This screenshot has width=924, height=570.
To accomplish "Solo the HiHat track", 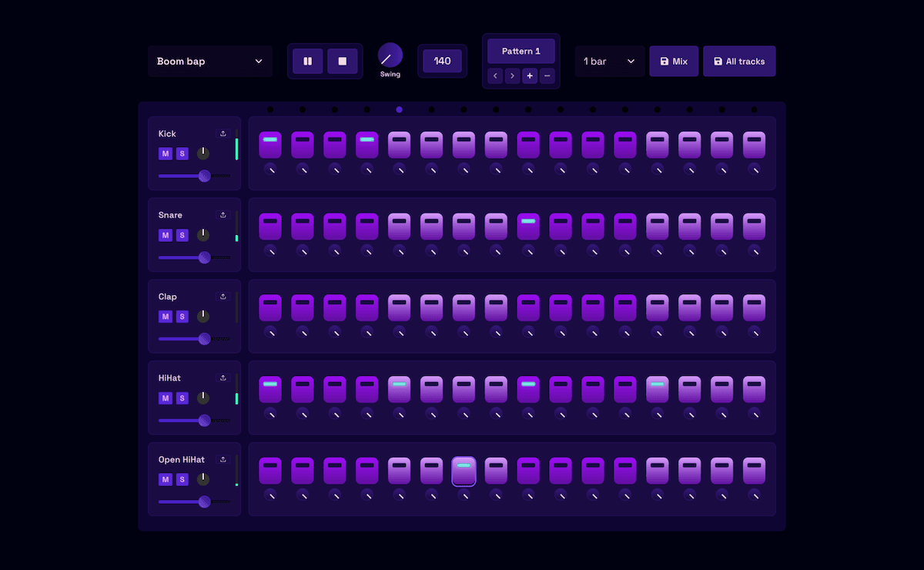I will tap(182, 398).
